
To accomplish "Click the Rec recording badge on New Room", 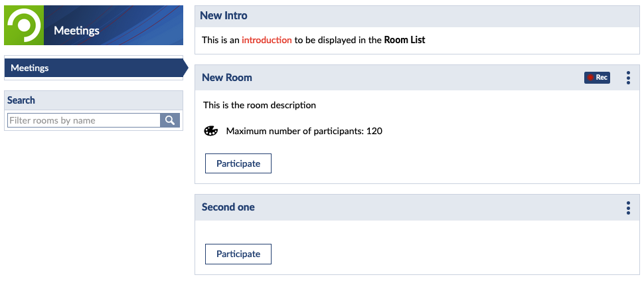I will [x=597, y=78].
